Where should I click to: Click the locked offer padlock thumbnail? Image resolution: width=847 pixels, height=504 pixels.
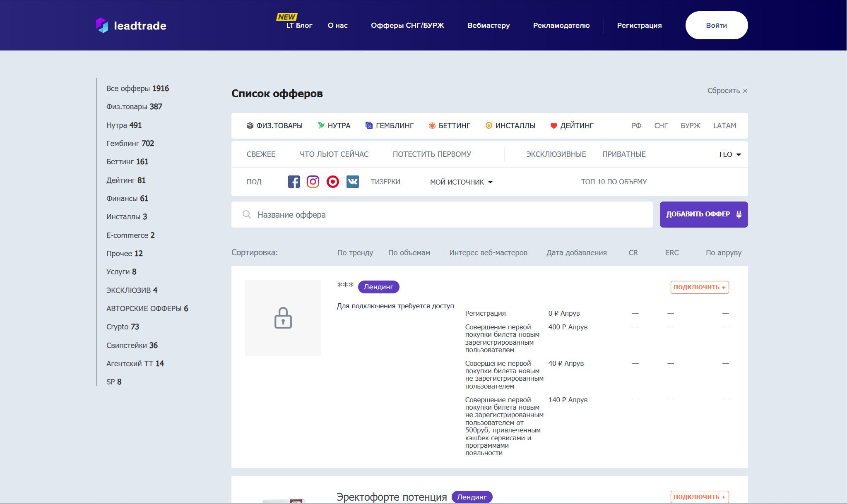(283, 318)
